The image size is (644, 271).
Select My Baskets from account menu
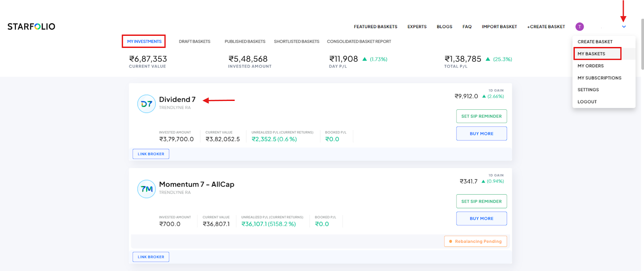pyautogui.click(x=591, y=54)
